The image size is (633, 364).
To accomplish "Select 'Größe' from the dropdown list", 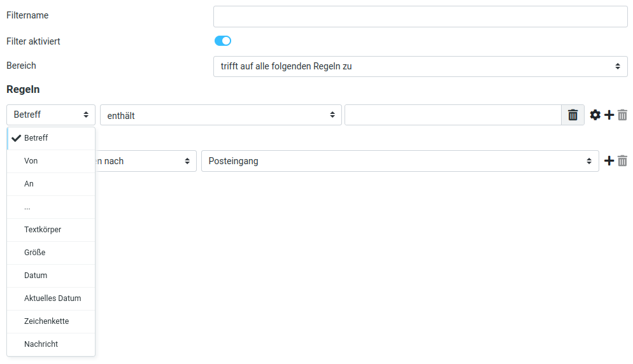I will pos(35,253).
